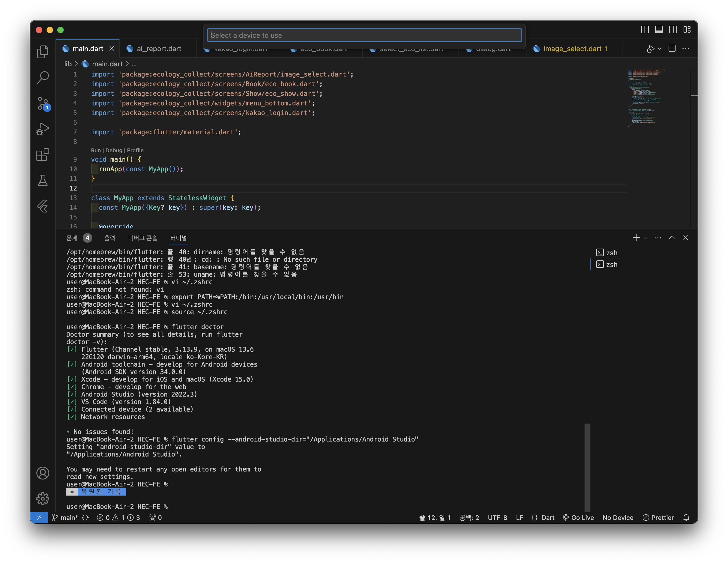Go to line/column indicator 줄 12
The image size is (728, 563).
[435, 517]
